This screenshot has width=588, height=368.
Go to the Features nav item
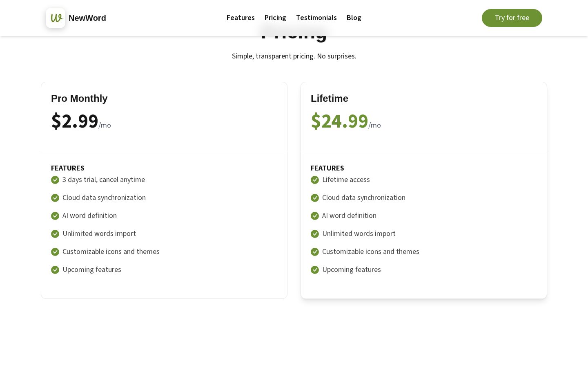coord(241,18)
